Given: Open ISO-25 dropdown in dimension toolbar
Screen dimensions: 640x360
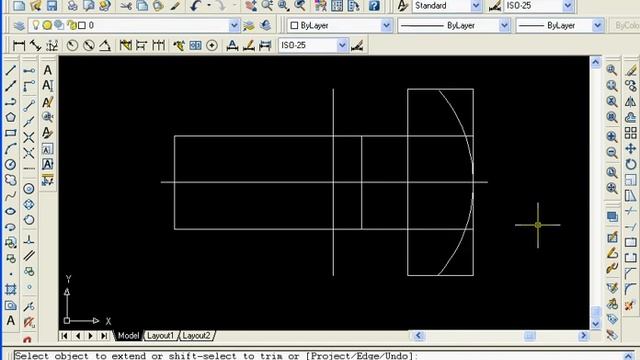Looking at the screenshot, I should (342, 45).
